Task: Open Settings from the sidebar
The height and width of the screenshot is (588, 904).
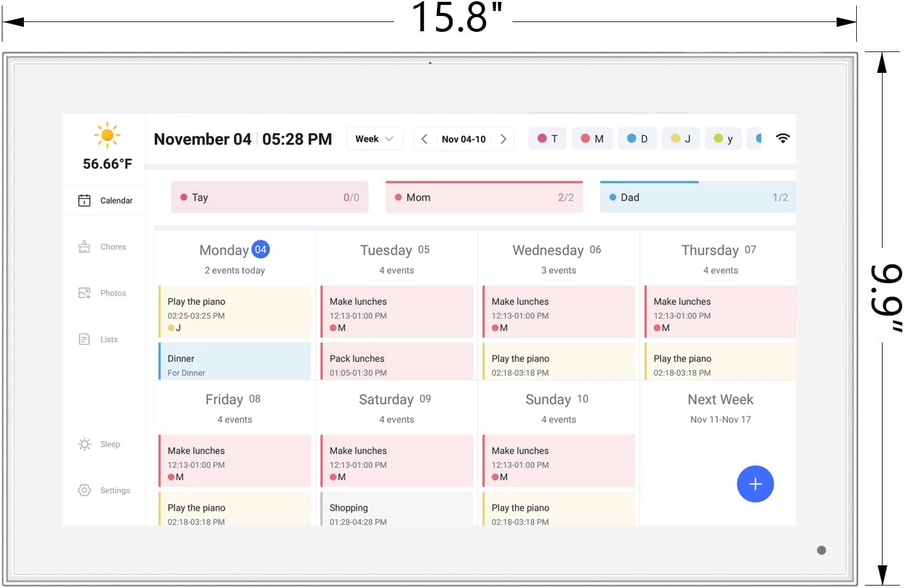Action: coord(104,490)
